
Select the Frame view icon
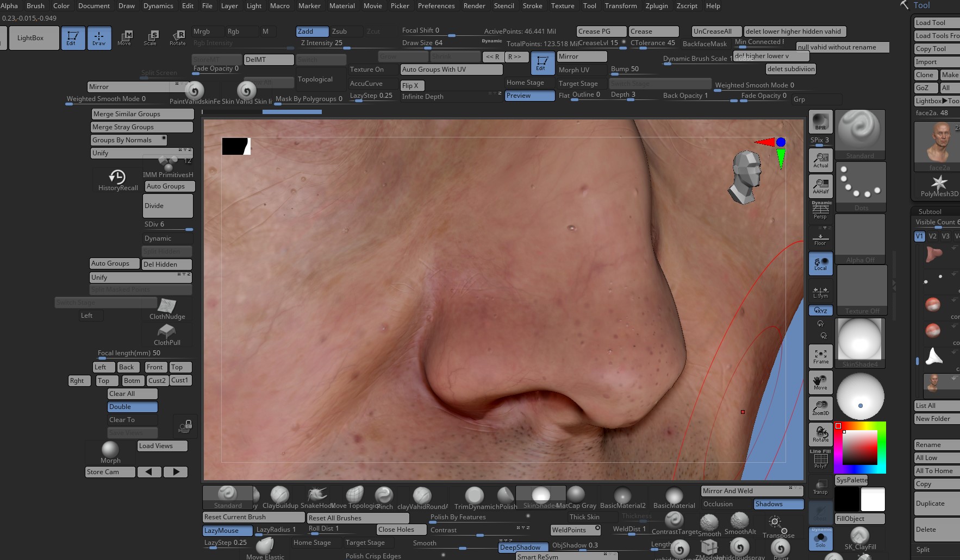(x=820, y=356)
